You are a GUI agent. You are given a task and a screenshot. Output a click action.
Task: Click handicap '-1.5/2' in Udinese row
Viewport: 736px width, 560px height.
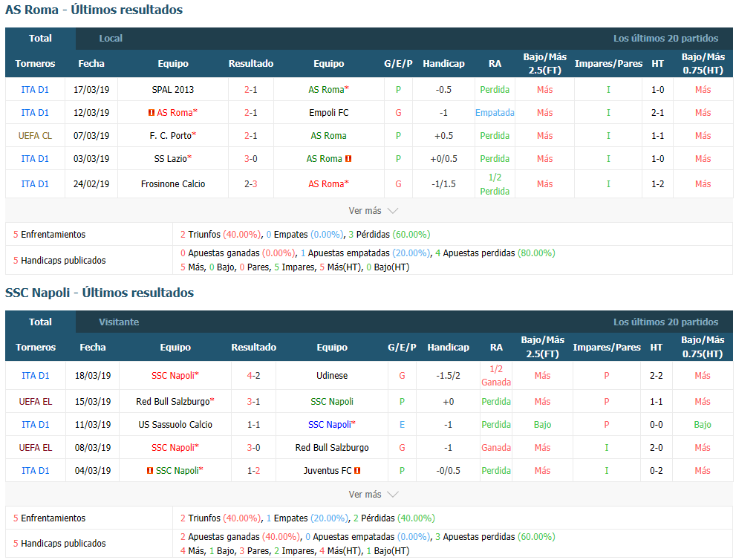pyautogui.click(x=449, y=376)
